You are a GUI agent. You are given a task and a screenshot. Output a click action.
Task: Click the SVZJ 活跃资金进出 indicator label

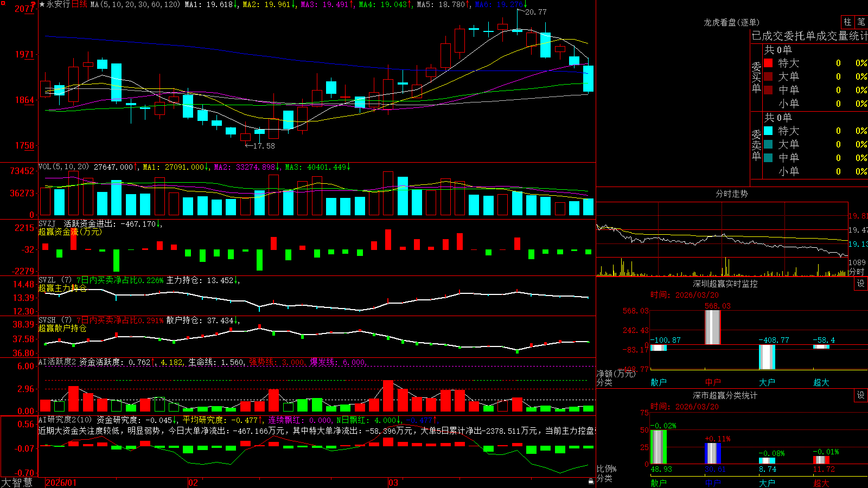[78, 223]
